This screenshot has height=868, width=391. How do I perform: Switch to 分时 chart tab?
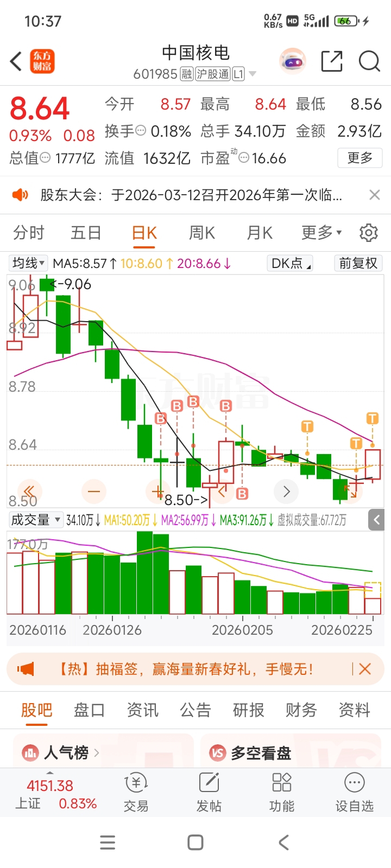pos(29,233)
